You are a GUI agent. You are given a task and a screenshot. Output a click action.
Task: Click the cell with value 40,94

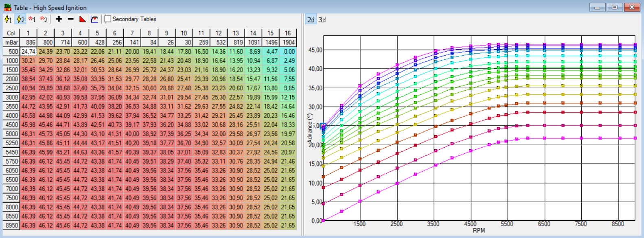28,88
